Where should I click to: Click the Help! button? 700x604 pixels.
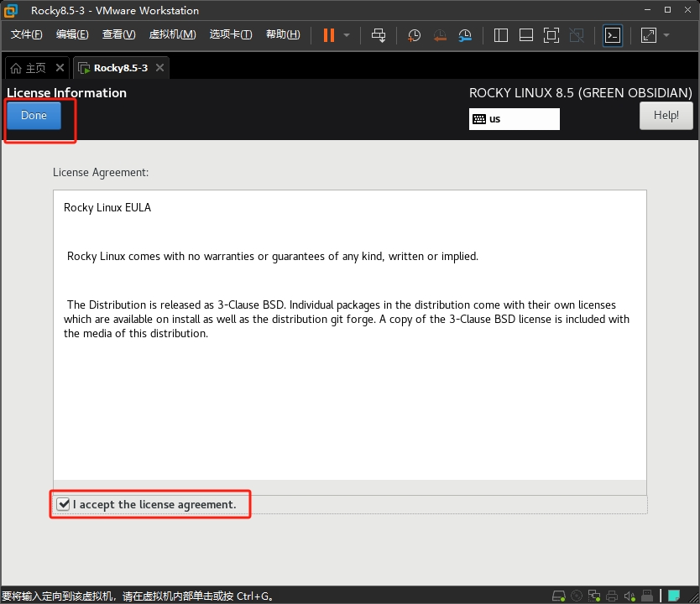(x=666, y=116)
